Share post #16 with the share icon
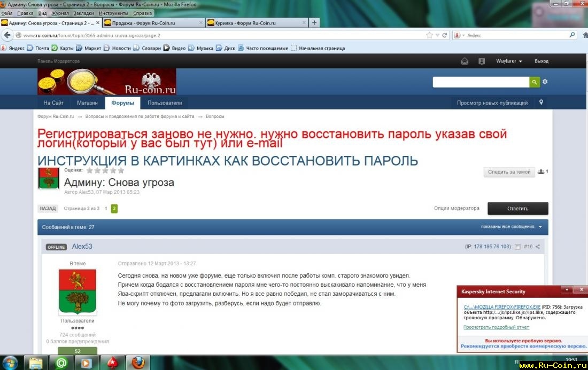 coord(538,247)
